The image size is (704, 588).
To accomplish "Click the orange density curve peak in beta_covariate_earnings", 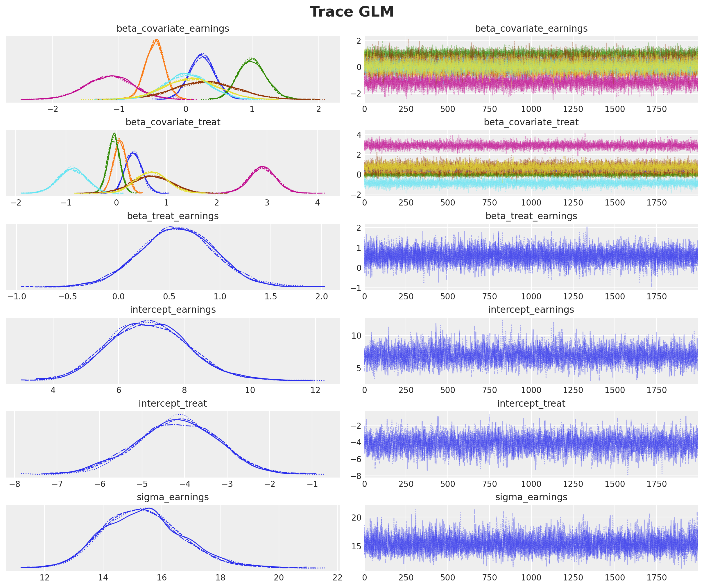I will click(x=157, y=40).
